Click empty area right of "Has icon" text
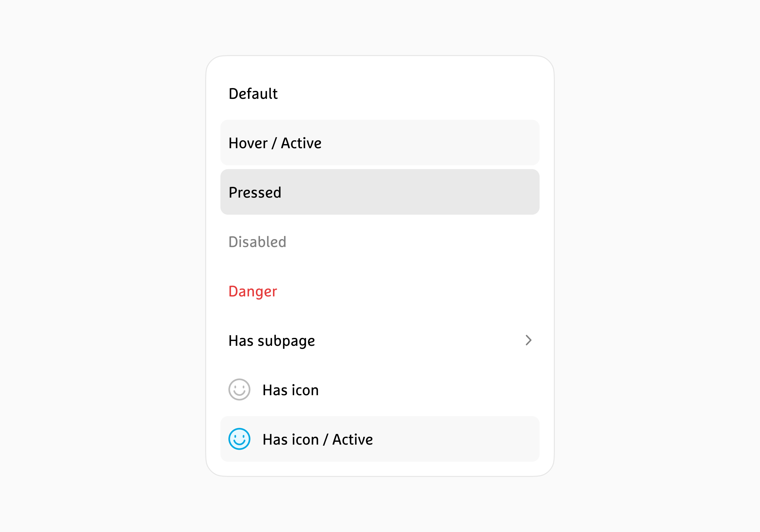 pyautogui.click(x=430, y=389)
